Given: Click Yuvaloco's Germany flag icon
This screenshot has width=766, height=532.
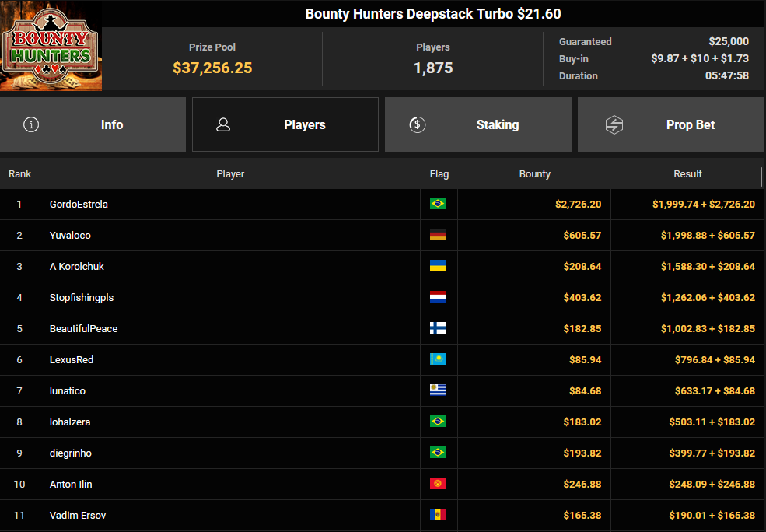Looking at the screenshot, I should 438,235.
